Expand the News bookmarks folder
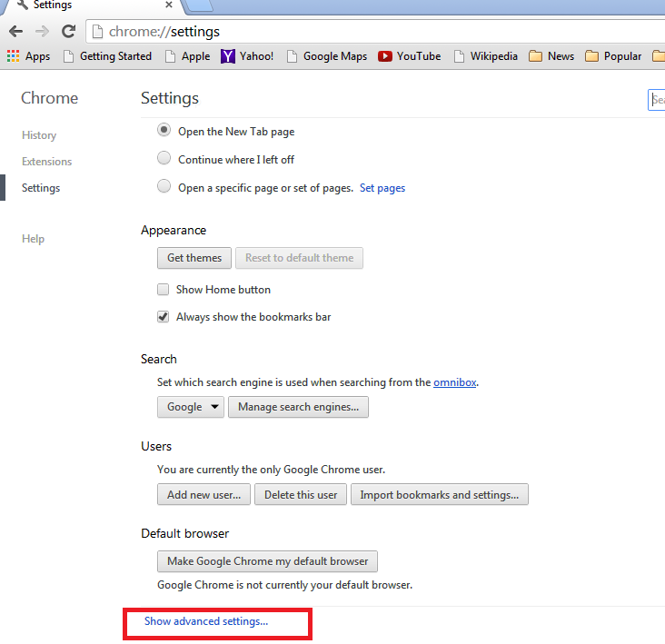Viewport: 665px width, 644px height. [551, 56]
